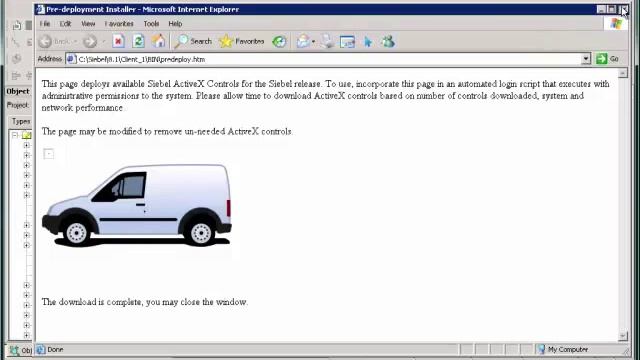Click the IE title bar document icon
This screenshot has height=360, width=640.
[40, 9]
